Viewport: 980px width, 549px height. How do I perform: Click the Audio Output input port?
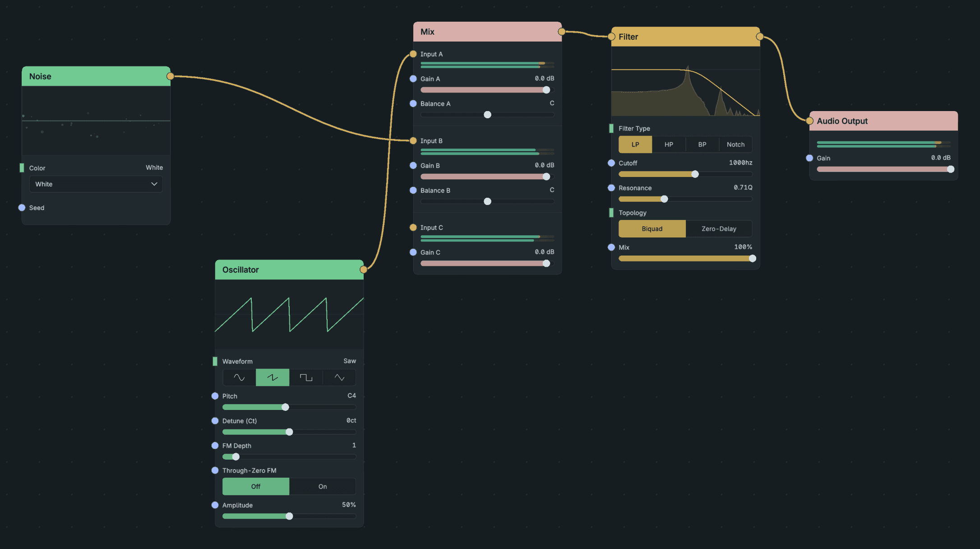pyautogui.click(x=809, y=121)
